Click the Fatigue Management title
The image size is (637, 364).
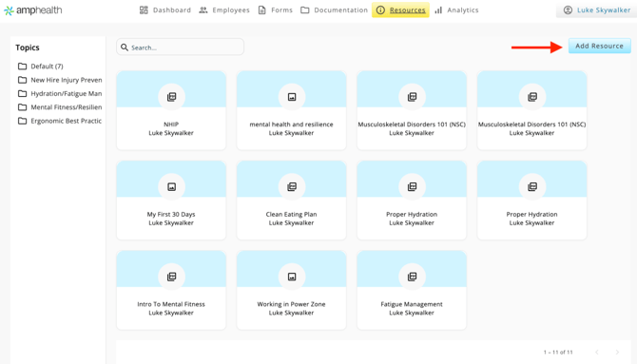point(412,304)
